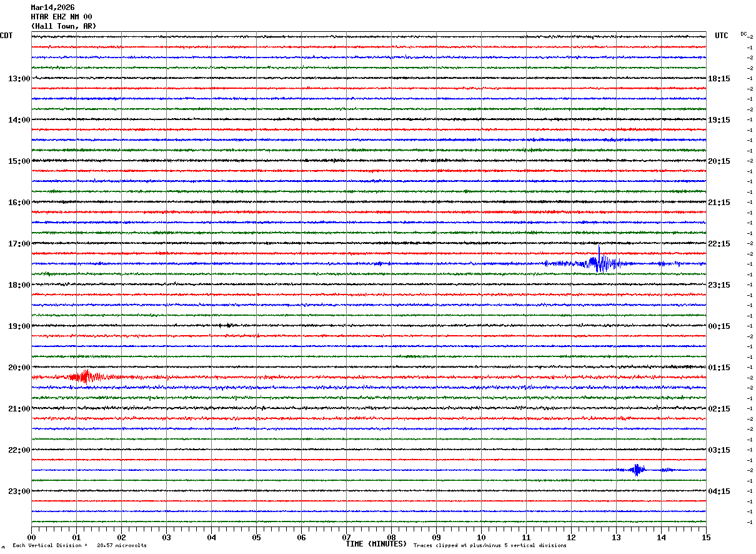Click minute 00 on the time axis

click(x=31, y=537)
